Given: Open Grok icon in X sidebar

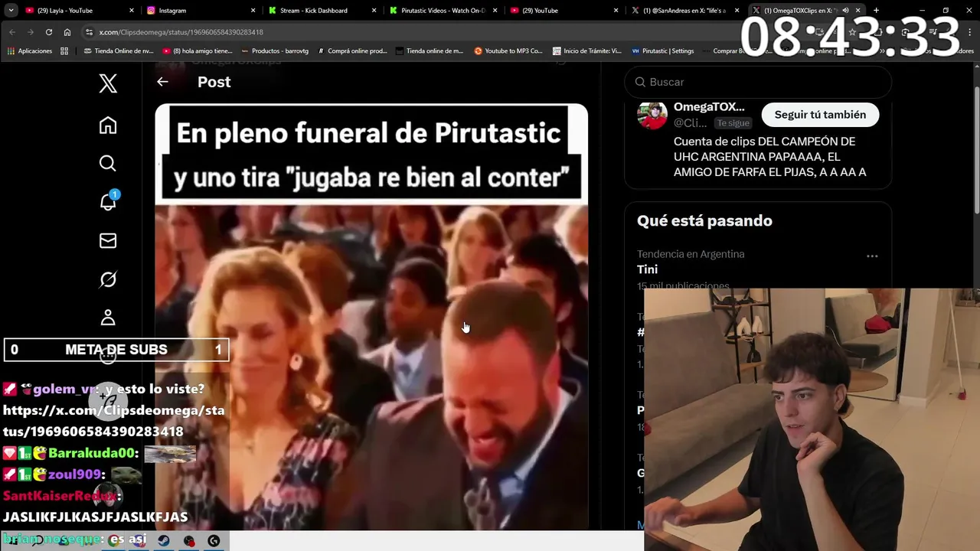Looking at the screenshot, I should [108, 279].
